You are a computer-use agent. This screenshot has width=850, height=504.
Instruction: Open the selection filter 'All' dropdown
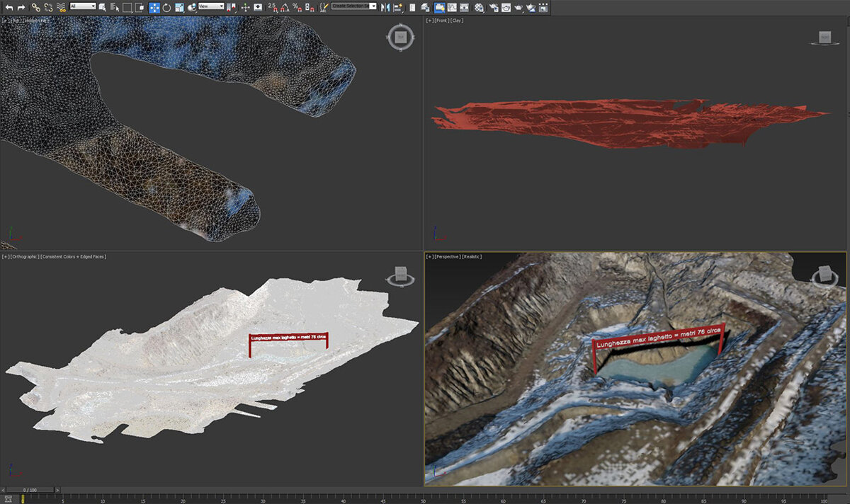[x=82, y=6]
